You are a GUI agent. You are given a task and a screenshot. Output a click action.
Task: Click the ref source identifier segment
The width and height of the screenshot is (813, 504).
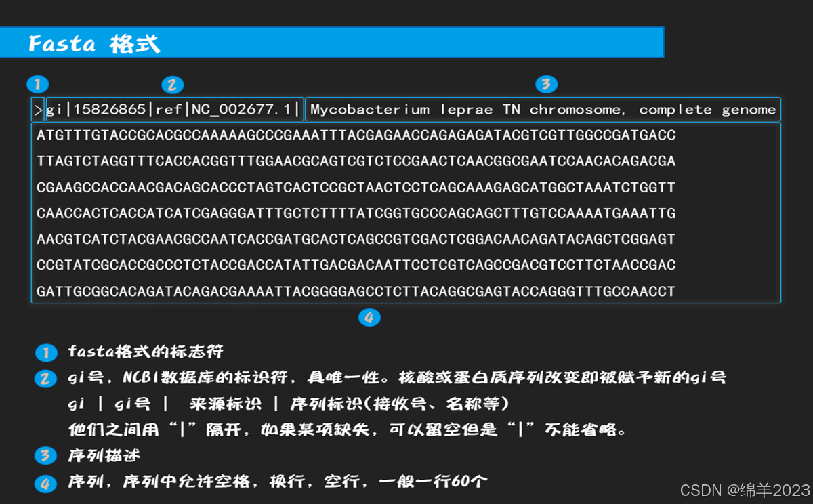(169, 109)
